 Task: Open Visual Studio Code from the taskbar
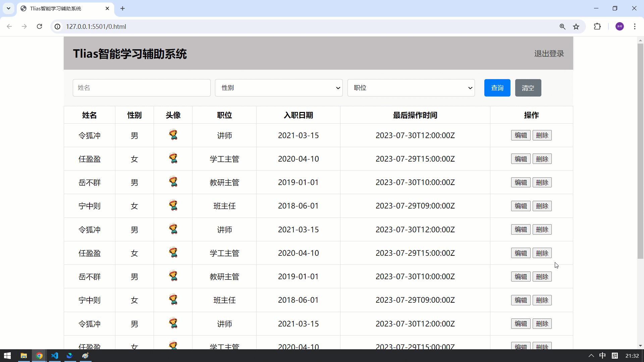[55, 356]
